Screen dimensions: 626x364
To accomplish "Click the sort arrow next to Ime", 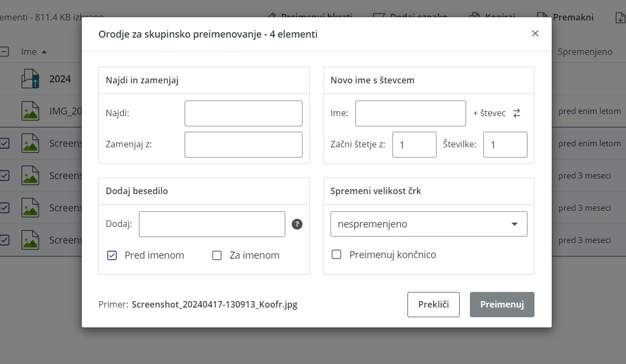I will pyautogui.click(x=44, y=52).
